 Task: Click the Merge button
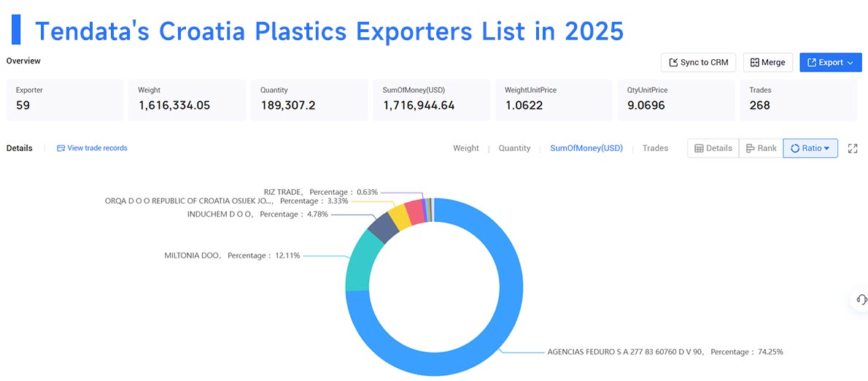768,63
